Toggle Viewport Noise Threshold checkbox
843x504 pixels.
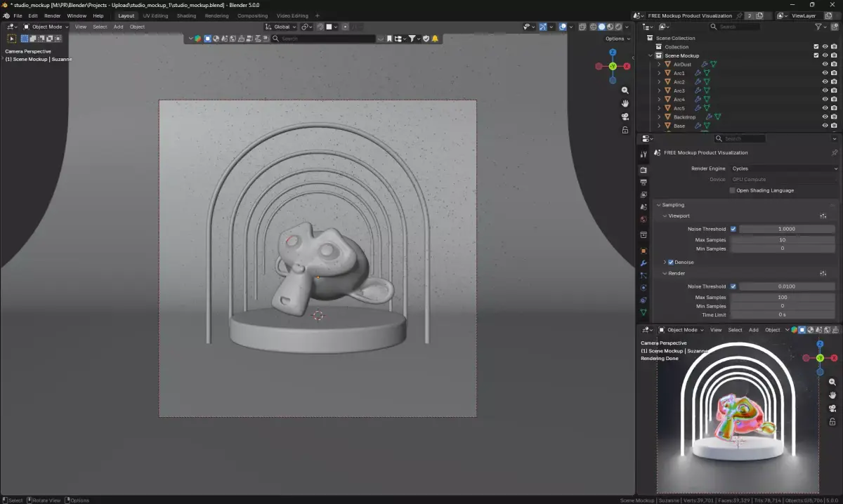(733, 229)
